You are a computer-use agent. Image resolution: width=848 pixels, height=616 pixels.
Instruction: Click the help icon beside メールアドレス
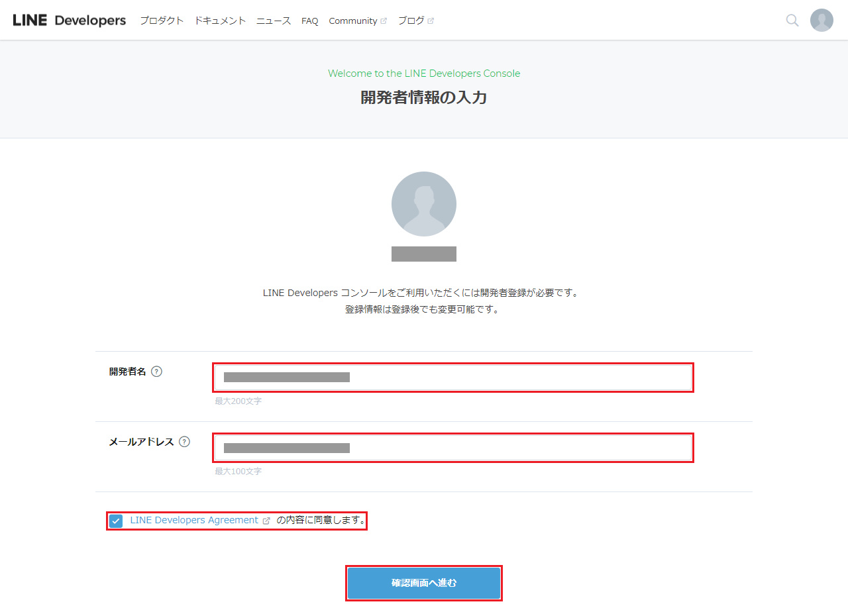(184, 442)
